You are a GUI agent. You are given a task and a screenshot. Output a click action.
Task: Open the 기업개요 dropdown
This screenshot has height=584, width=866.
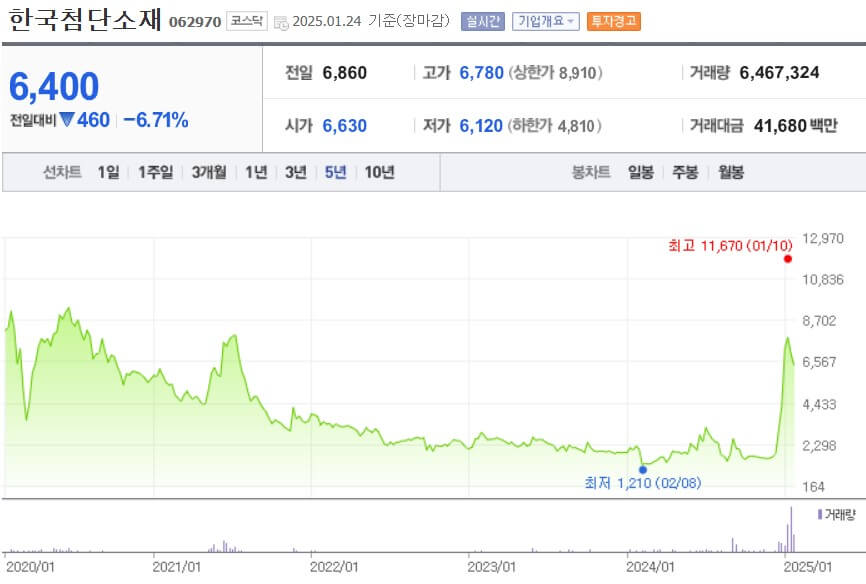(546, 22)
